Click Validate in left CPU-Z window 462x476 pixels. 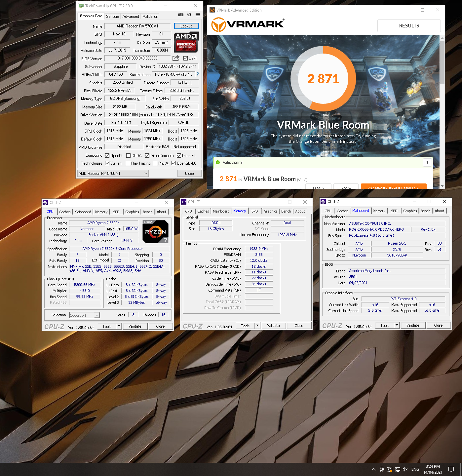click(135, 326)
